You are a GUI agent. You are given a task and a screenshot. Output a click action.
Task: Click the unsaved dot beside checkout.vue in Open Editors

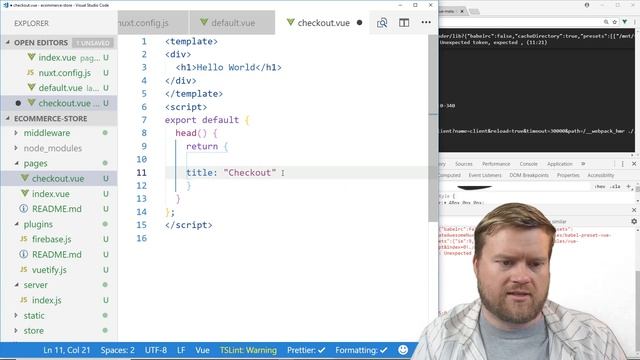click(18, 103)
